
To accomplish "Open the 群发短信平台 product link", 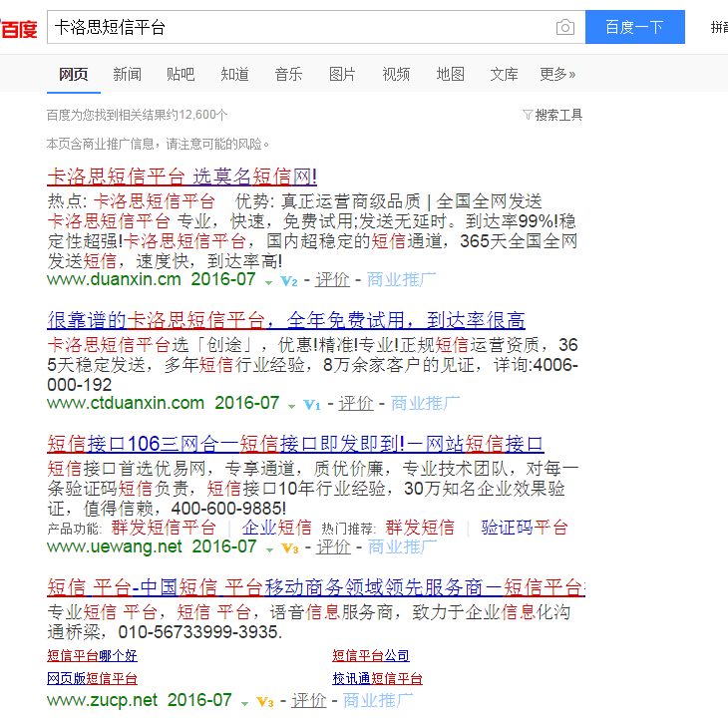I will click(164, 528).
